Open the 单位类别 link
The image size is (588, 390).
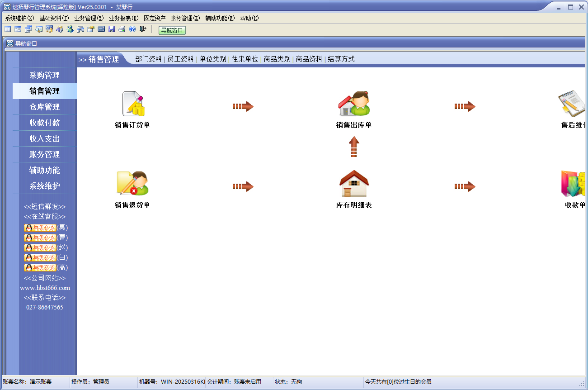[x=213, y=59]
